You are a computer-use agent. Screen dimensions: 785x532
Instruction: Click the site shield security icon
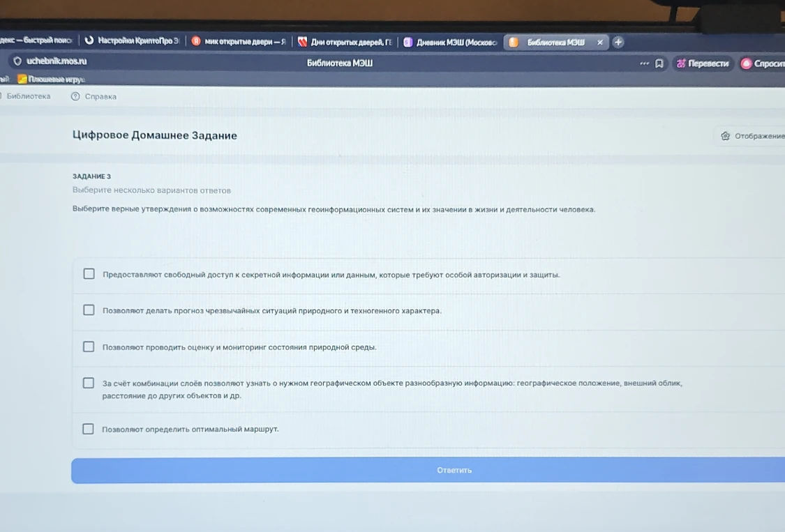coord(17,61)
